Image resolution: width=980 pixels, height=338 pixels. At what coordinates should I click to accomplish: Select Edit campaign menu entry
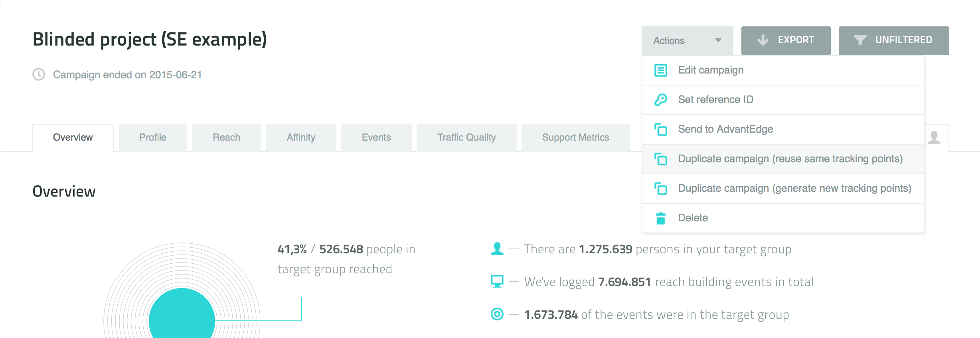[783, 70]
